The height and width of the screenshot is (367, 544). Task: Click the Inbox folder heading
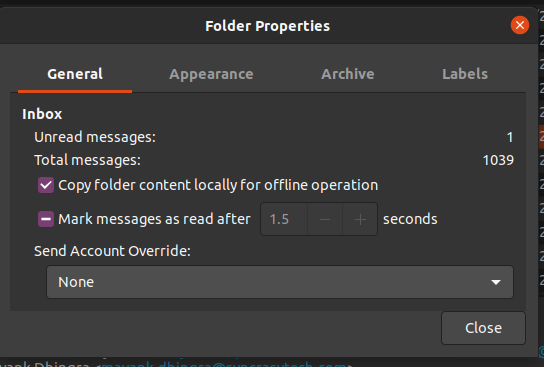(42, 114)
